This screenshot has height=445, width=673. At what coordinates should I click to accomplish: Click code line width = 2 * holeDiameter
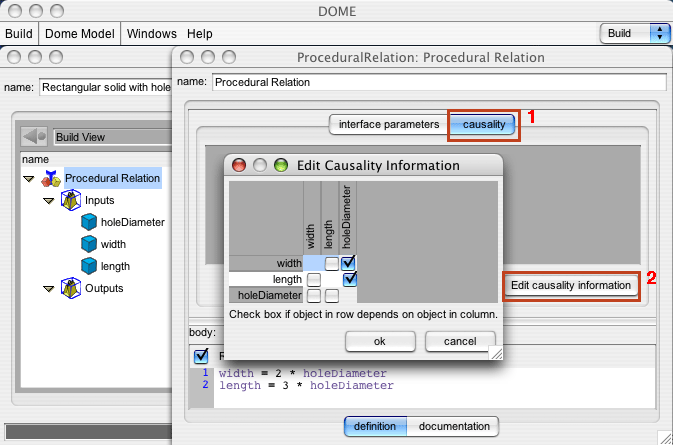point(302,373)
